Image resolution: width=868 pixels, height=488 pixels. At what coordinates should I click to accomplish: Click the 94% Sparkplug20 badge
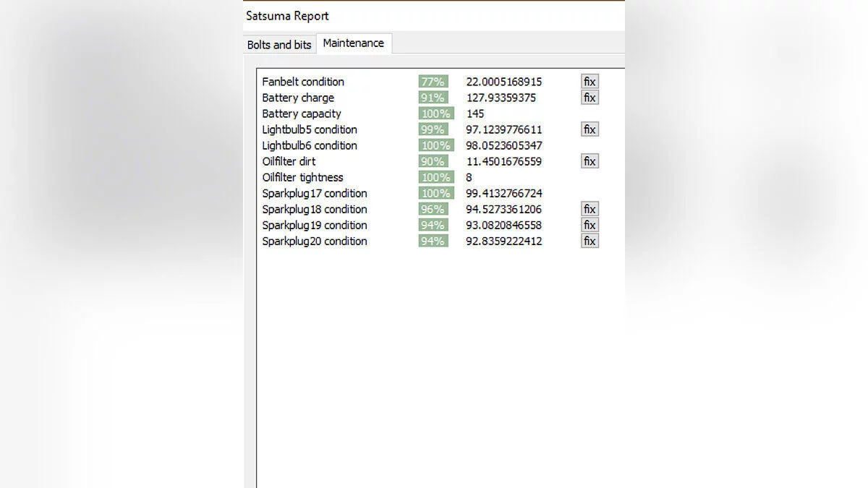click(433, 241)
